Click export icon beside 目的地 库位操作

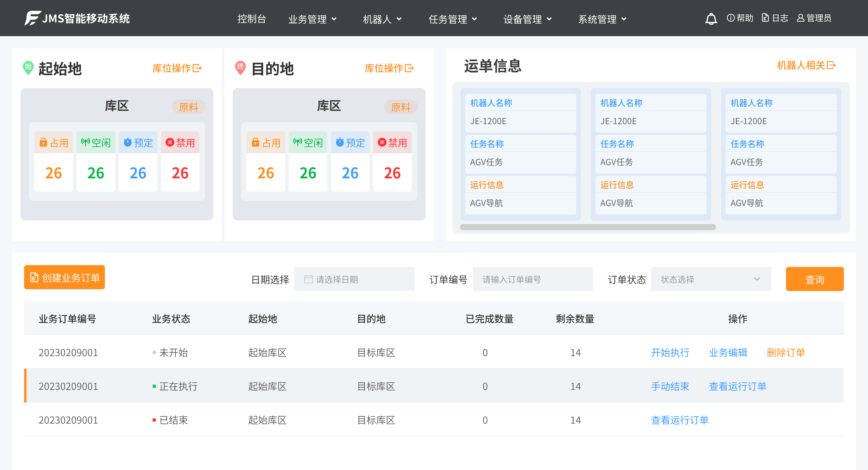(x=409, y=68)
